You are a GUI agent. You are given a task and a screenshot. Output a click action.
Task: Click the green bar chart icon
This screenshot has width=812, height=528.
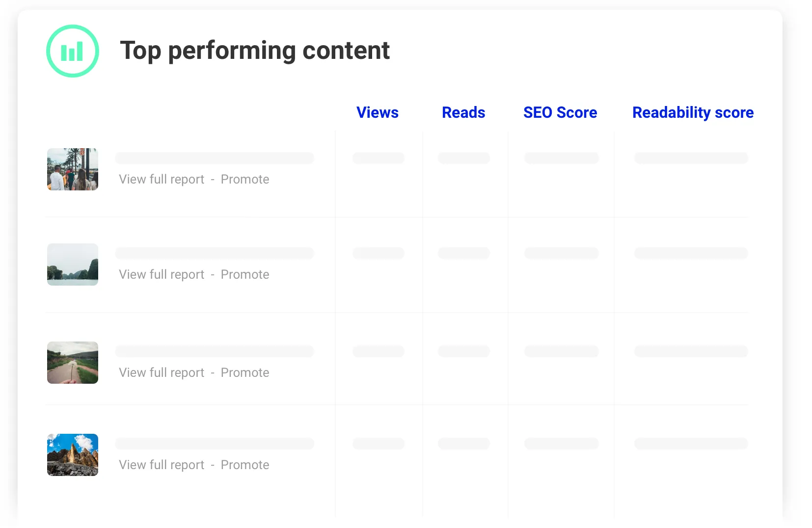click(73, 51)
